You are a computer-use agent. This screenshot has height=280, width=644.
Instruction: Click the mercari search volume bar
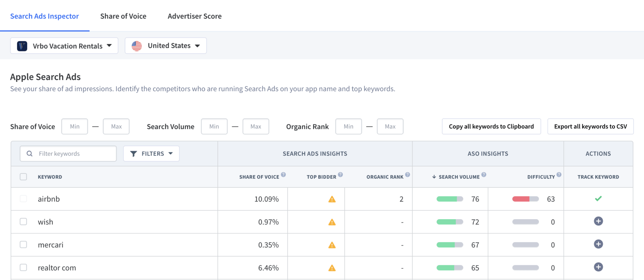click(x=450, y=245)
